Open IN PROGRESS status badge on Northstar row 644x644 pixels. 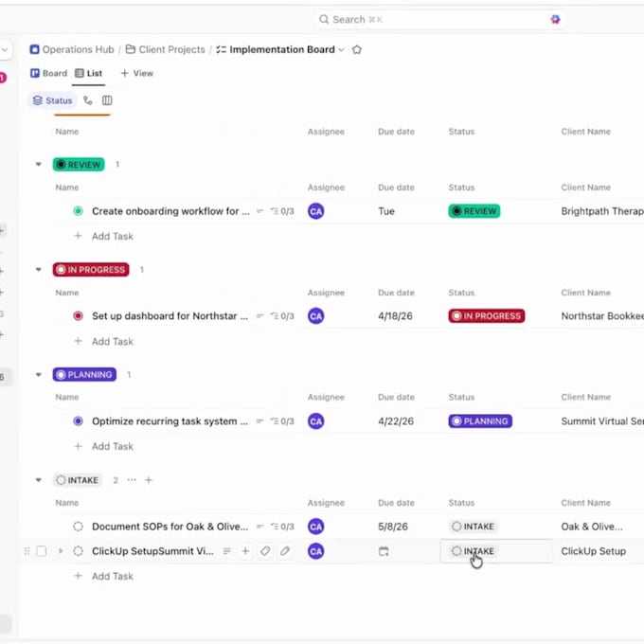tap(486, 315)
